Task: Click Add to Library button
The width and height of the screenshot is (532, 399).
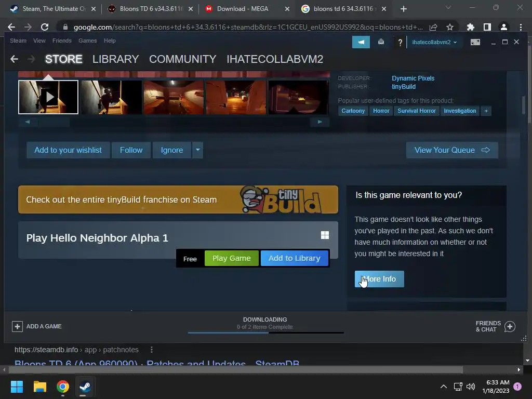Action: point(295,258)
